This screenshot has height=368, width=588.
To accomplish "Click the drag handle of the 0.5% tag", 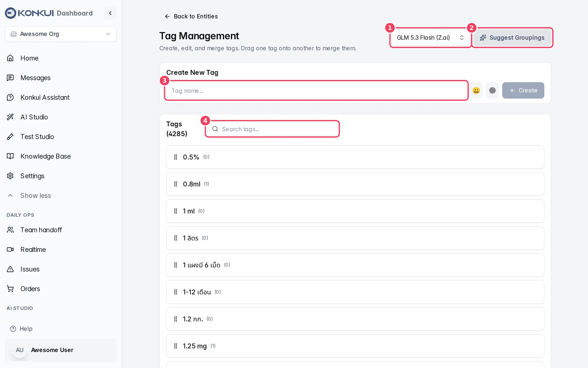I will tap(175, 157).
